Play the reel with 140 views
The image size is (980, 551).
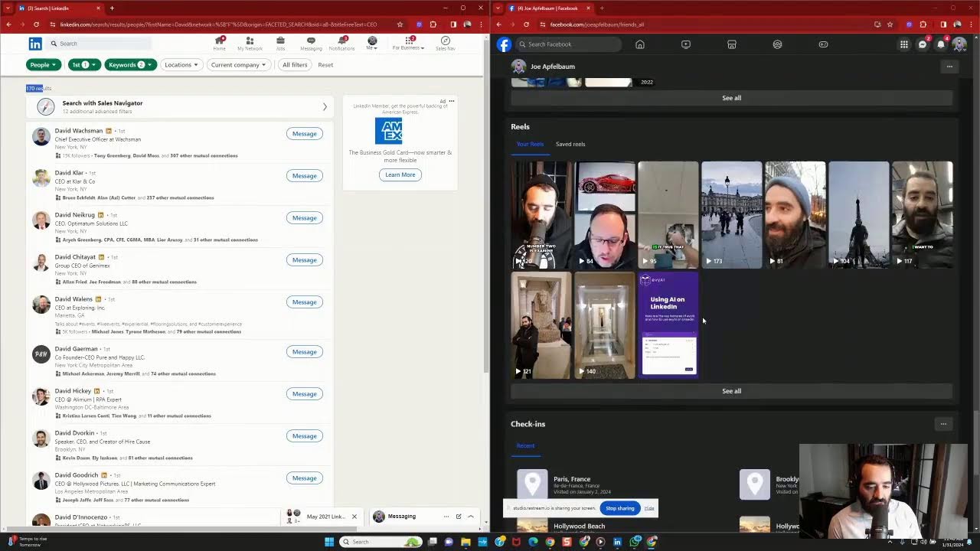point(604,325)
